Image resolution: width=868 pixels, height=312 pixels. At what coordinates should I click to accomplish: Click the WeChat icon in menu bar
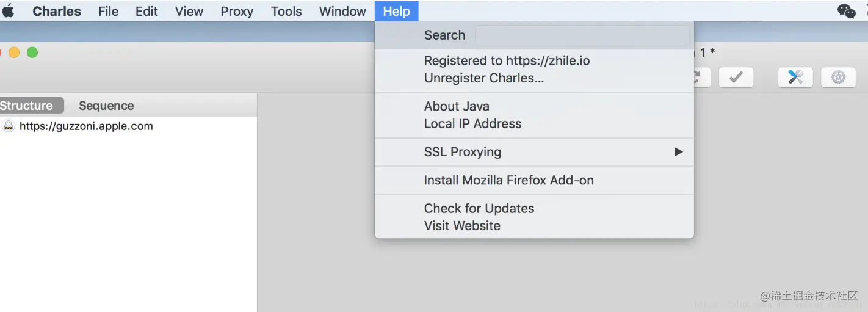pyautogui.click(x=847, y=11)
